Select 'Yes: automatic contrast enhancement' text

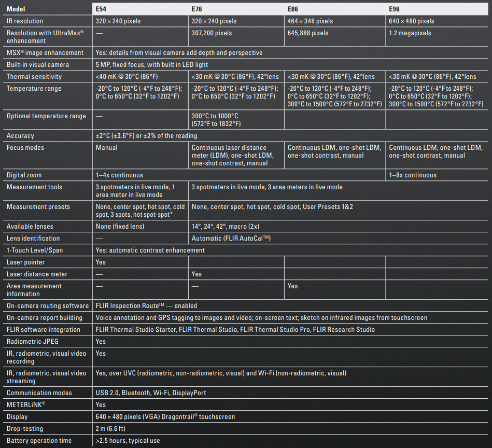[x=150, y=250]
